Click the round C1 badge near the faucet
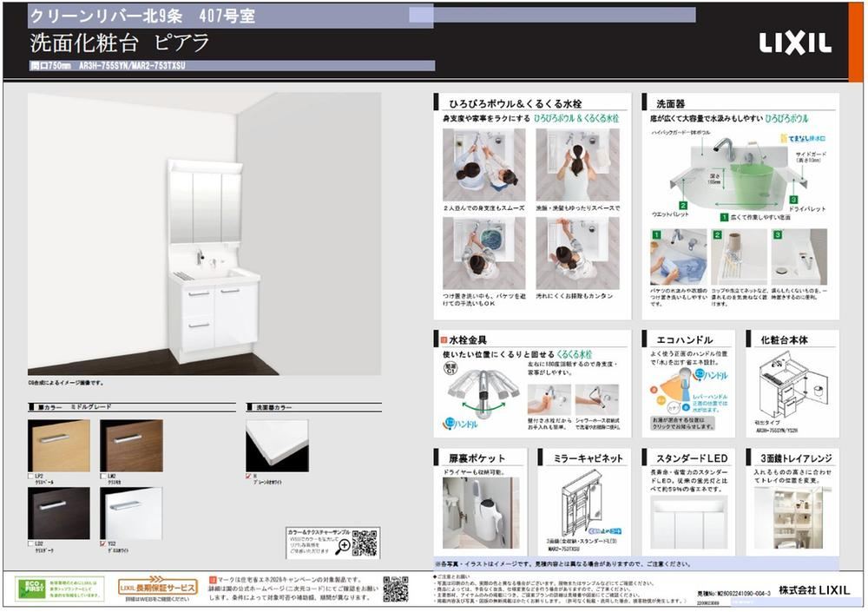868x612 pixels. [450, 368]
